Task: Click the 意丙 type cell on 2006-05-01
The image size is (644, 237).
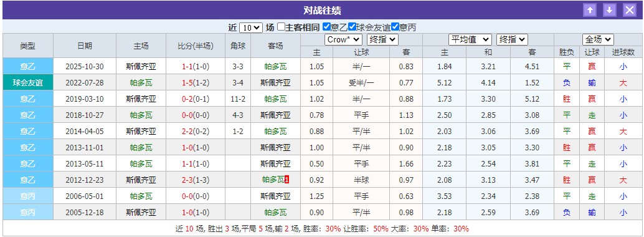Action: coord(28,196)
